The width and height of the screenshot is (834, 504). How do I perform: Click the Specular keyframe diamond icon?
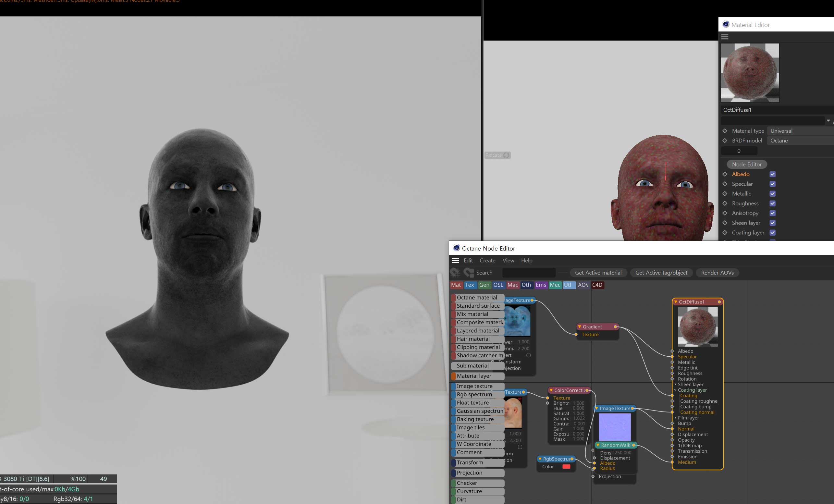[725, 184]
